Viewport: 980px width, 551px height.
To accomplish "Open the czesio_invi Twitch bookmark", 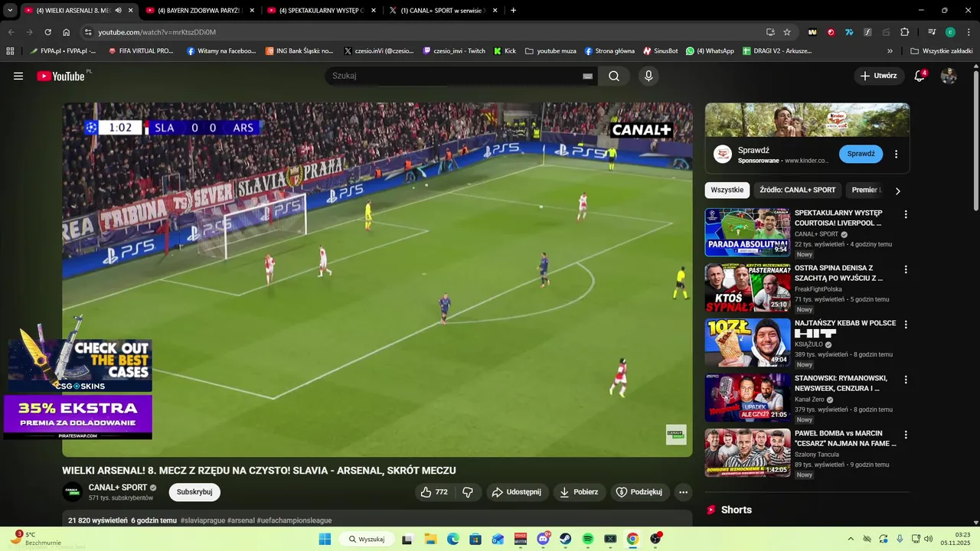I will tap(454, 51).
